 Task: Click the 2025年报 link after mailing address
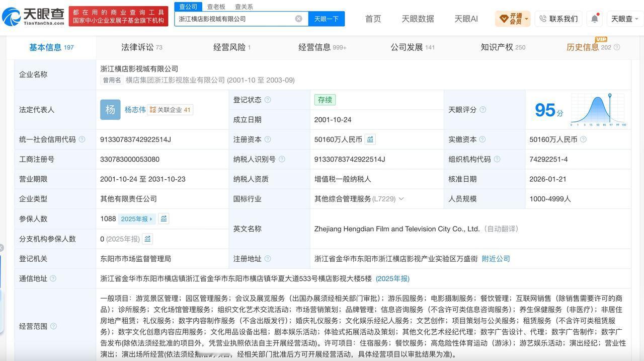pyautogui.click(x=392, y=278)
